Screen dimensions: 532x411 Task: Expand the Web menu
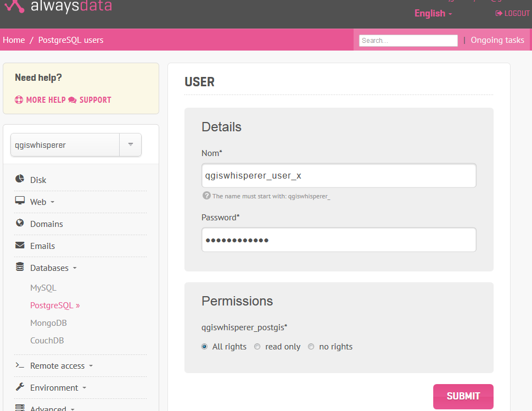(x=42, y=202)
